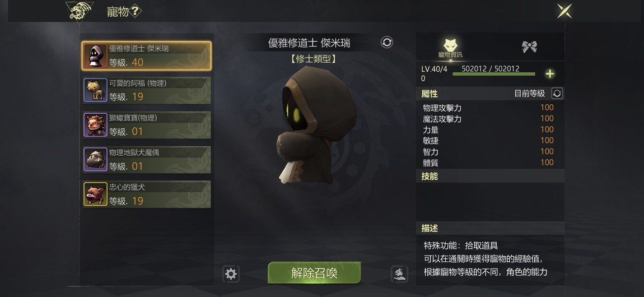Image resolution: width=644 pixels, height=297 pixels.
Task: Switch to the bow-tie accessory tab
Action: tap(529, 47)
